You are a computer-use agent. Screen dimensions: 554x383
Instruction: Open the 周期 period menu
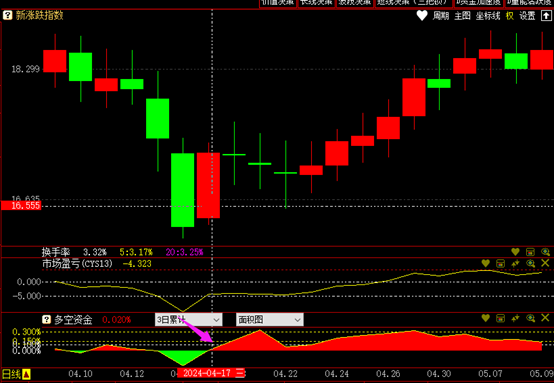tap(441, 16)
